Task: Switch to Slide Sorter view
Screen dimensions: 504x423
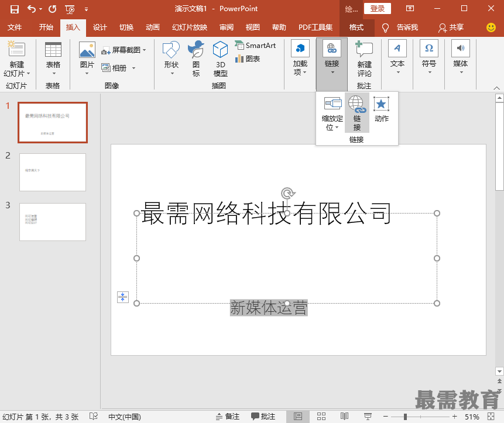Action: [x=321, y=417]
